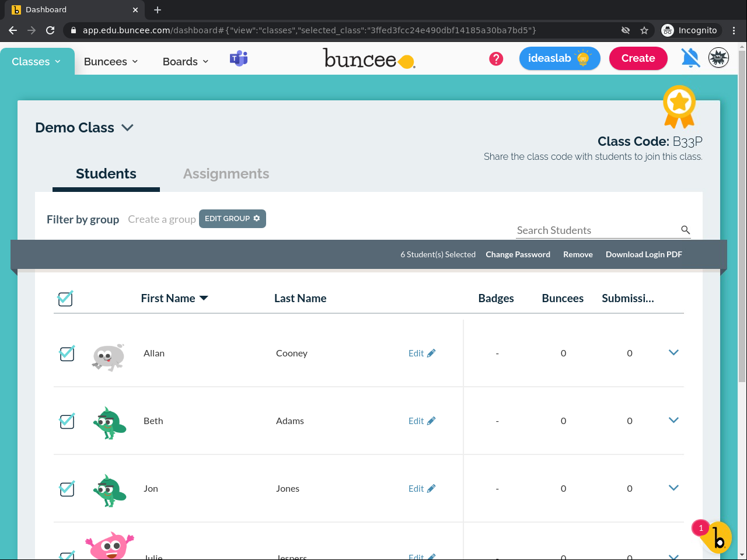Click the search magnifier icon in Search Students
Viewport: 747px width, 560px height.
tap(686, 230)
